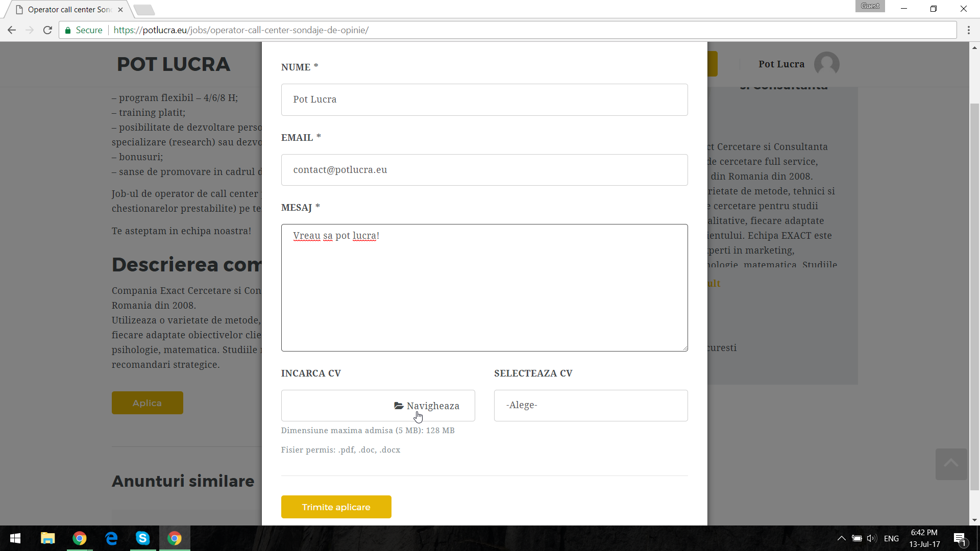Click Trimite aplicare button
The height and width of the screenshot is (551, 980).
336,507
